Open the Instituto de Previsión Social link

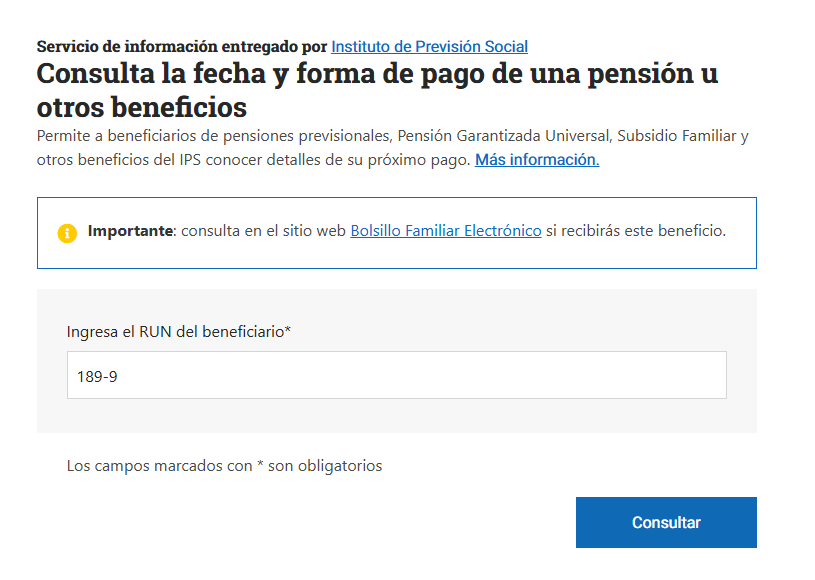tap(429, 46)
